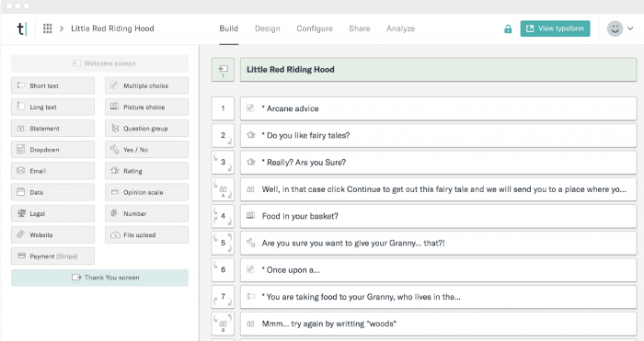Click the View typeform button
Screen dimensions: 644x341
555,28
